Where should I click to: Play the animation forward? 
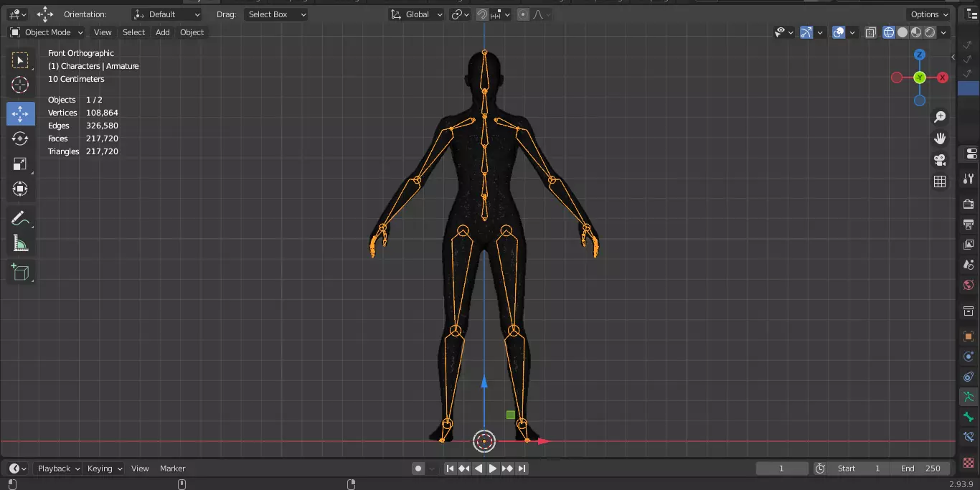point(493,468)
